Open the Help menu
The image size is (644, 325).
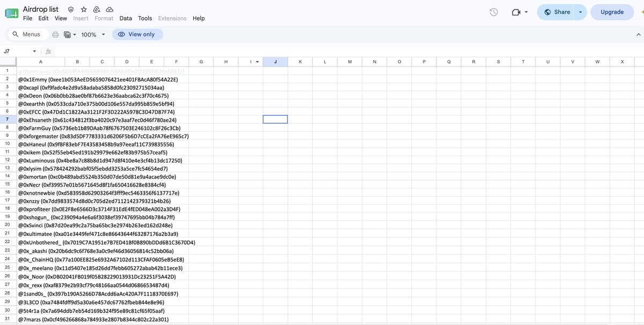coord(199,18)
